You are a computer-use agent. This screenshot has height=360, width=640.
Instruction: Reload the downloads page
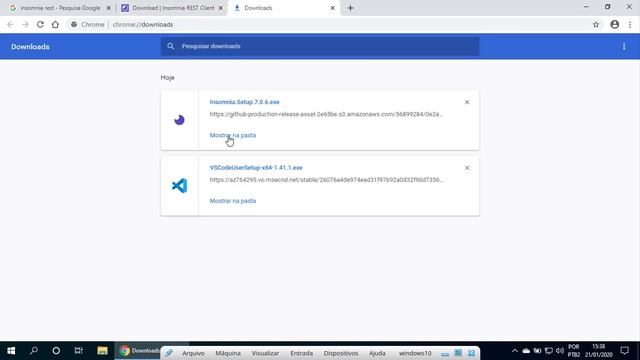pyautogui.click(x=40, y=24)
